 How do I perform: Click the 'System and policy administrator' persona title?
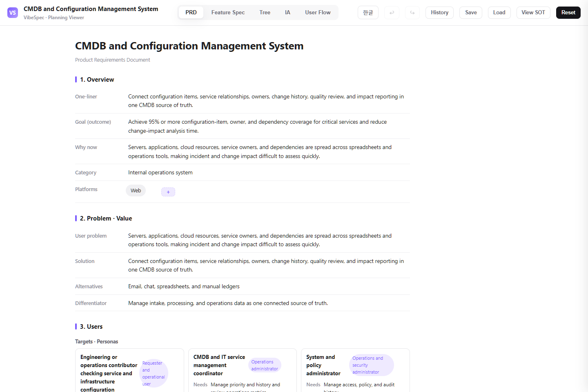(x=323, y=365)
